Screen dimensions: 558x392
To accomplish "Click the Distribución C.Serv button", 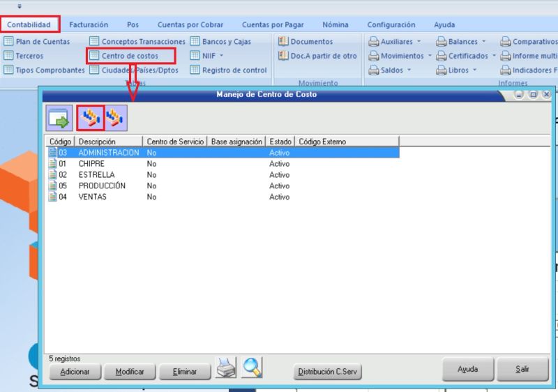I will click(327, 372).
